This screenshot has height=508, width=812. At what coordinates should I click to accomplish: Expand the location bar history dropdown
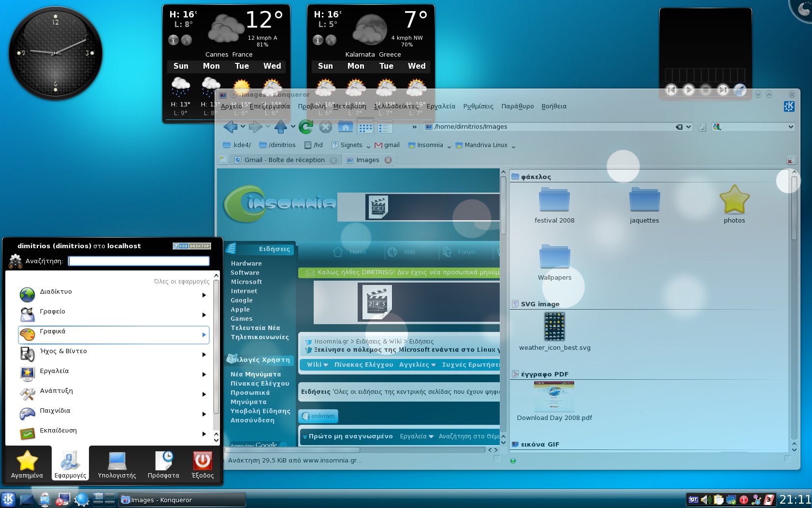click(x=689, y=127)
